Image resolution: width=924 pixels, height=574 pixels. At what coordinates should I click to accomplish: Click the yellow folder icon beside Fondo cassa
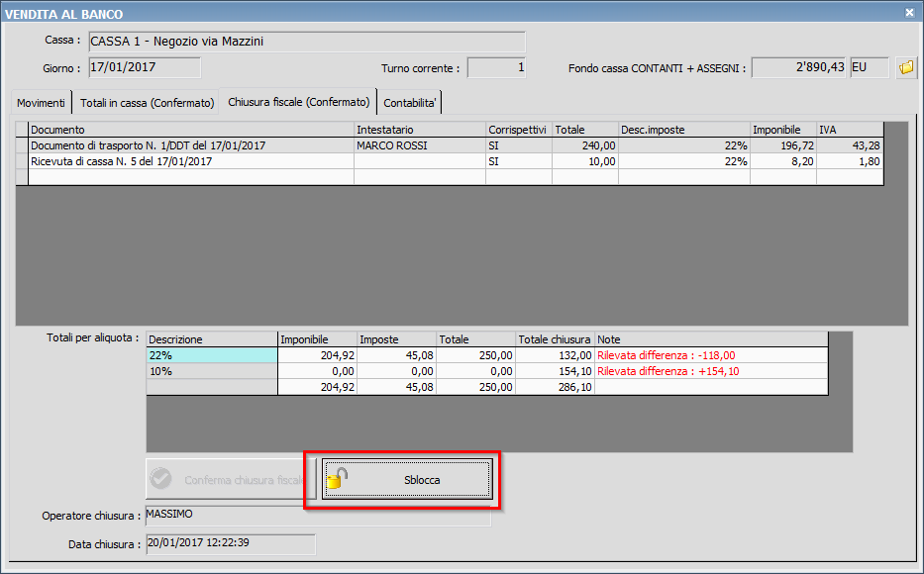coord(906,67)
